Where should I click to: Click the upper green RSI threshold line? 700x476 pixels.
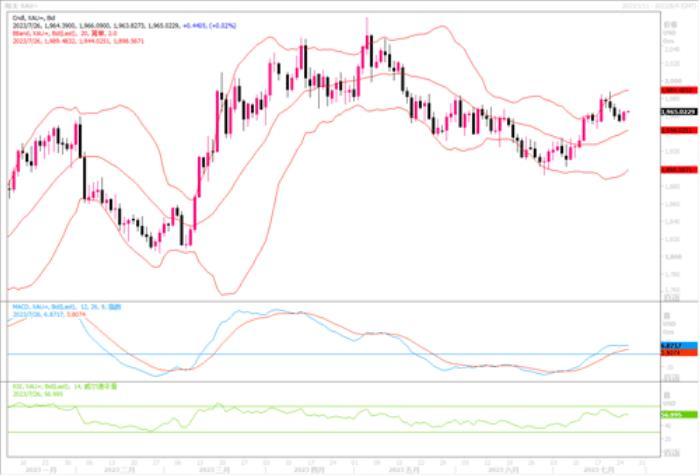click(x=300, y=406)
